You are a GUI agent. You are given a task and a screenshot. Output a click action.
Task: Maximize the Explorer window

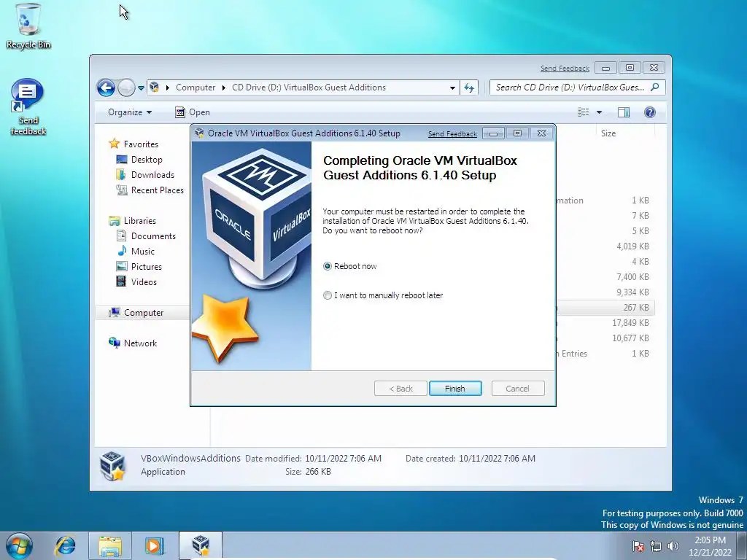(x=630, y=68)
